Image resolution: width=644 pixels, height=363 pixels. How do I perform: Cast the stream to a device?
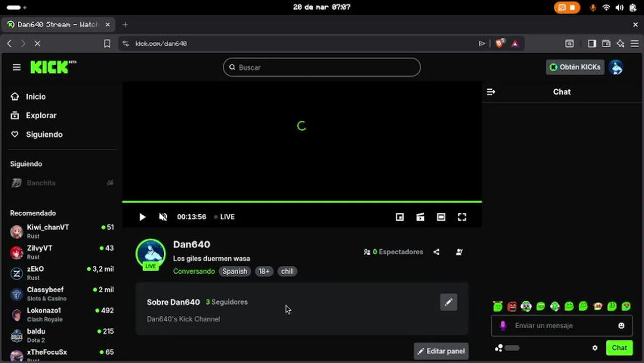click(420, 217)
